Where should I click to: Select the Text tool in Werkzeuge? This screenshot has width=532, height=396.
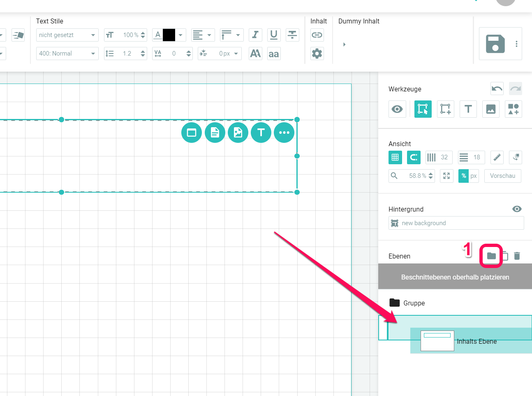468,109
